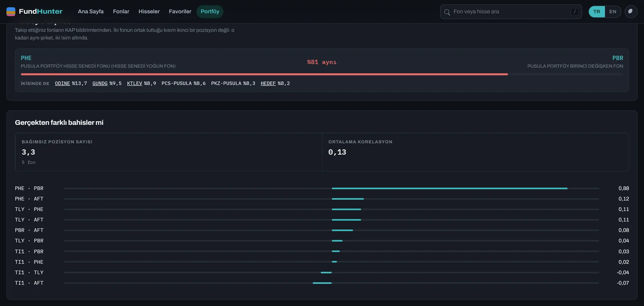Image resolution: width=644 pixels, height=306 pixels.
Task: Click the TLY · PBR row label
Action: 29,241
